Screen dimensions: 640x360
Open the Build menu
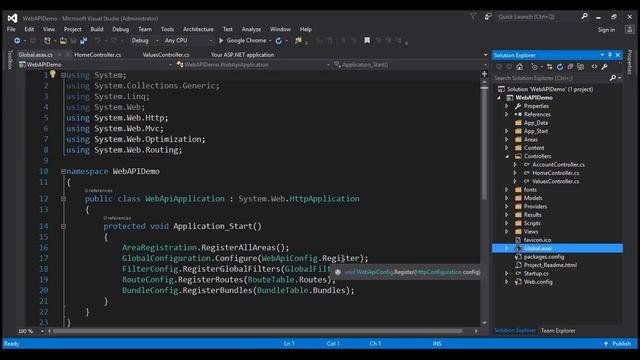click(97, 29)
